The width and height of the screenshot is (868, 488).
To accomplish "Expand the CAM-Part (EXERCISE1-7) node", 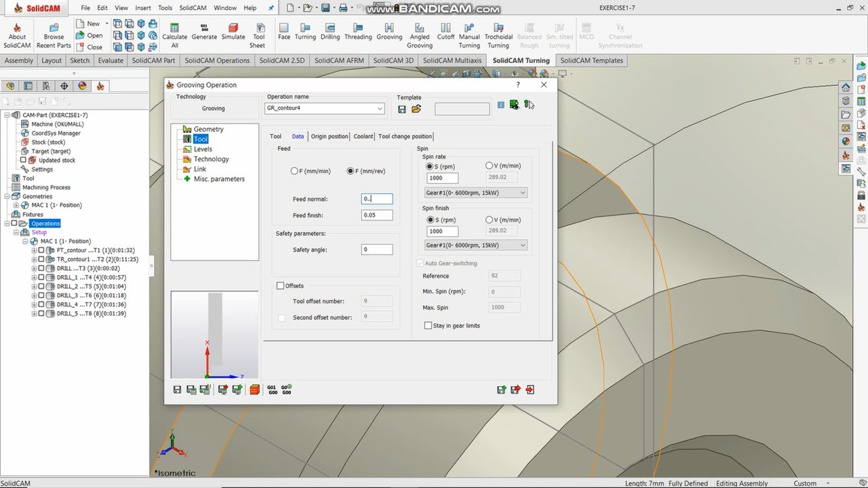I will [x=7, y=115].
